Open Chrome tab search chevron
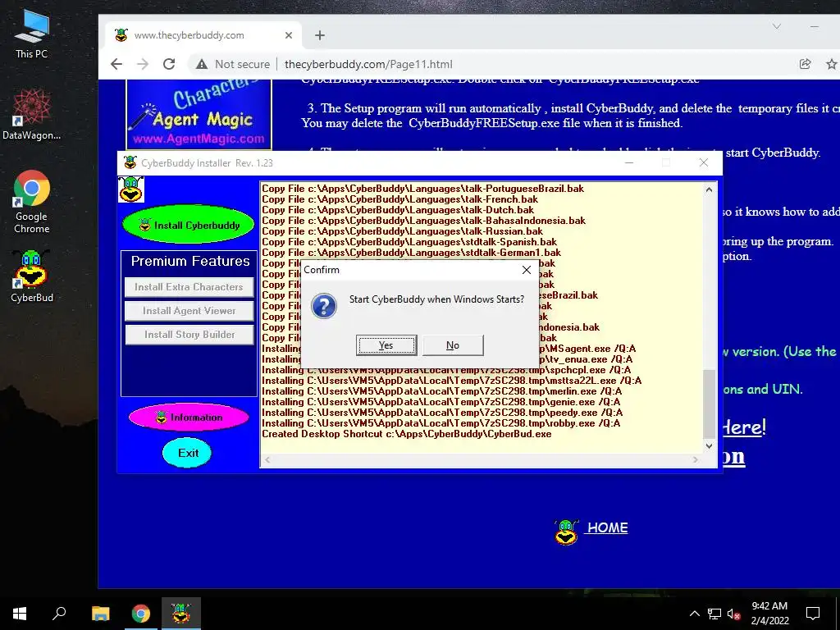The width and height of the screenshot is (840, 630). [776, 26]
